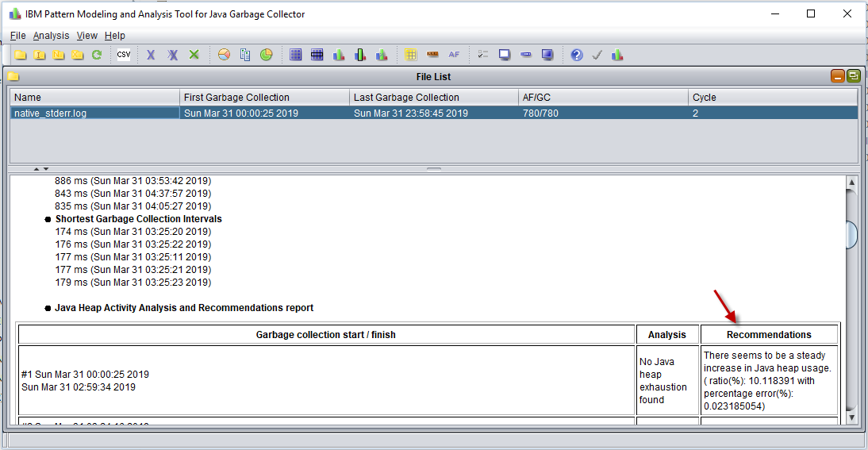Image resolution: width=868 pixels, height=450 pixels.
Task: Click the brown ruler icon
Action: pyautogui.click(x=432, y=55)
